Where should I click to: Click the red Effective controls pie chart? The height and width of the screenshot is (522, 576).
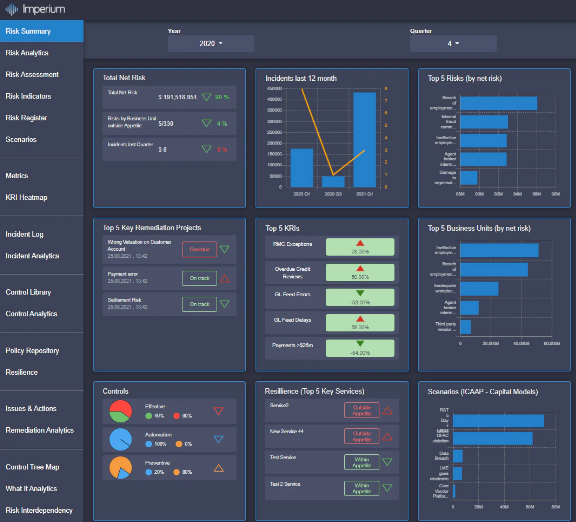(x=120, y=411)
